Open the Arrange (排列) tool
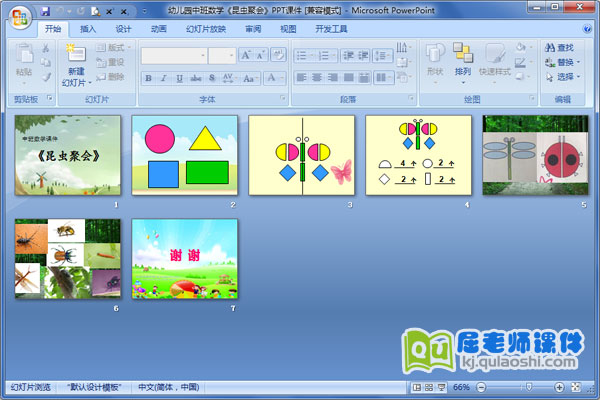Screen dimensions: 600x400 [x=462, y=58]
